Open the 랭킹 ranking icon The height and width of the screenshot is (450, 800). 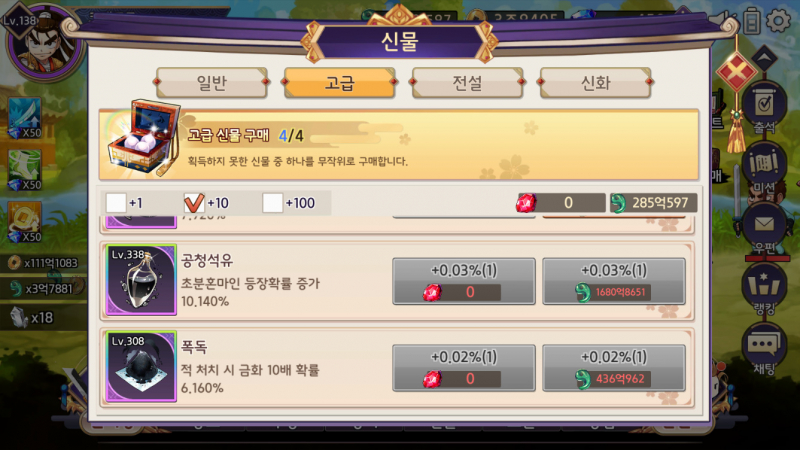click(764, 289)
